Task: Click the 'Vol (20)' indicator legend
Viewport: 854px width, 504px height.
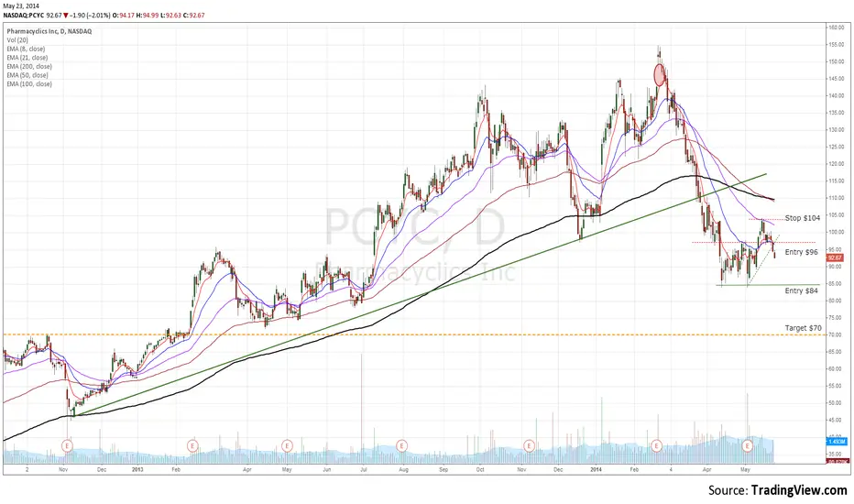Action: coord(17,40)
